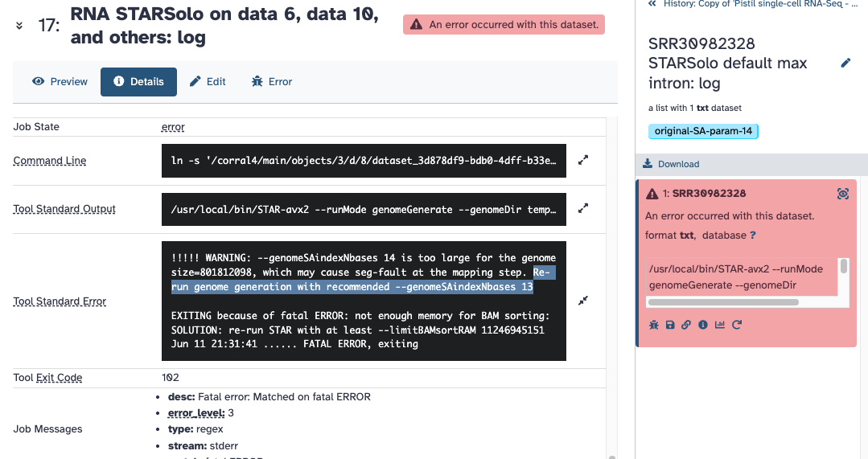
Task: Copy link with chain icon on SRR30982328
Action: (x=686, y=325)
